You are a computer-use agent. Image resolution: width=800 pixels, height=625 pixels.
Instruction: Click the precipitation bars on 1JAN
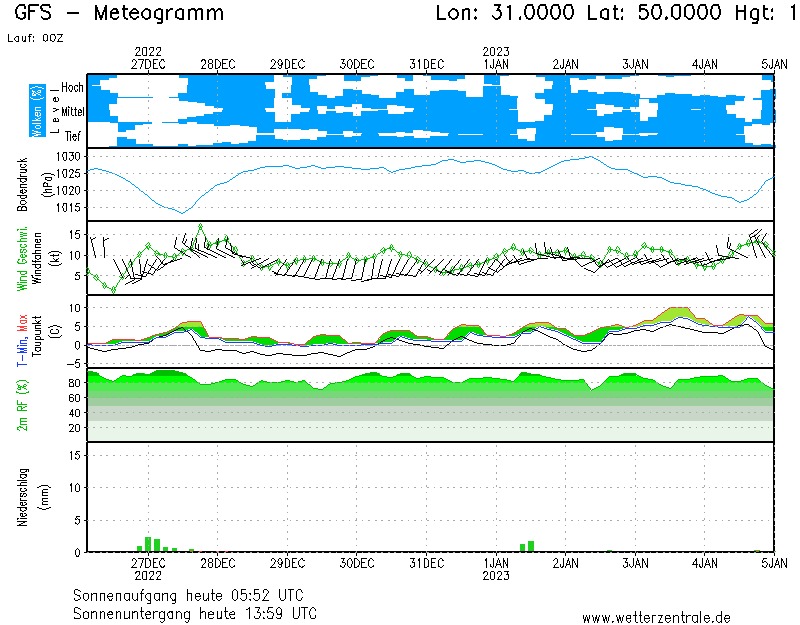(527, 546)
